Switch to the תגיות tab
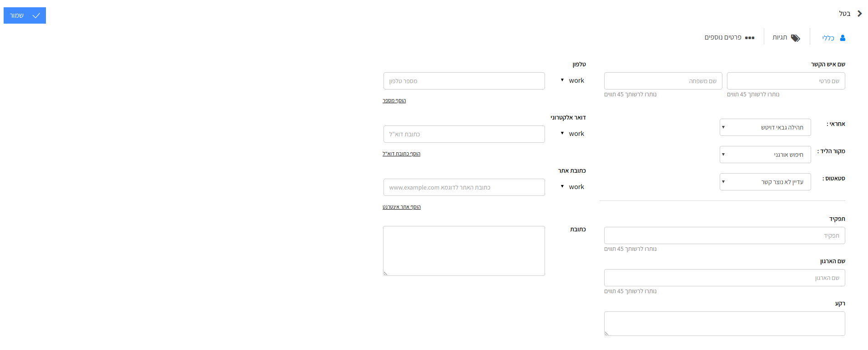 click(786, 37)
